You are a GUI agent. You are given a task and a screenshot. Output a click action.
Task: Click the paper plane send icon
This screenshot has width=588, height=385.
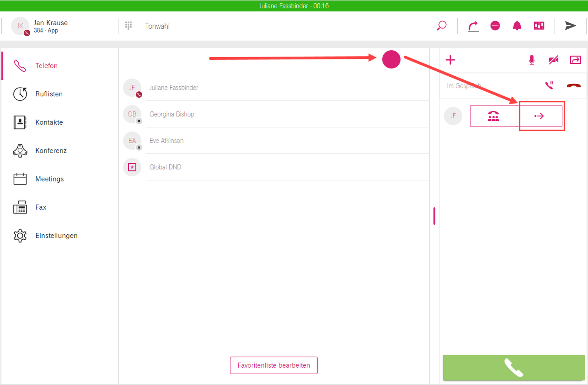tap(570, 26)
